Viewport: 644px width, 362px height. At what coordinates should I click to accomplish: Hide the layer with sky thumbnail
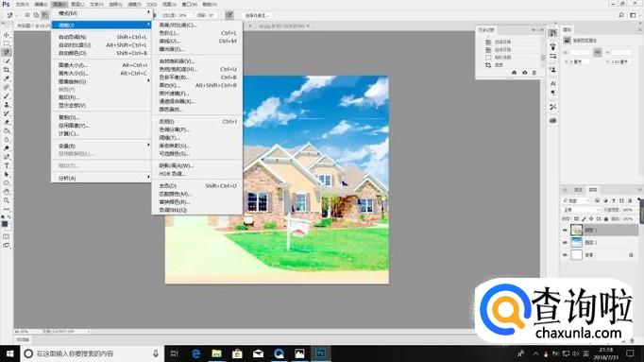point(565,242)
